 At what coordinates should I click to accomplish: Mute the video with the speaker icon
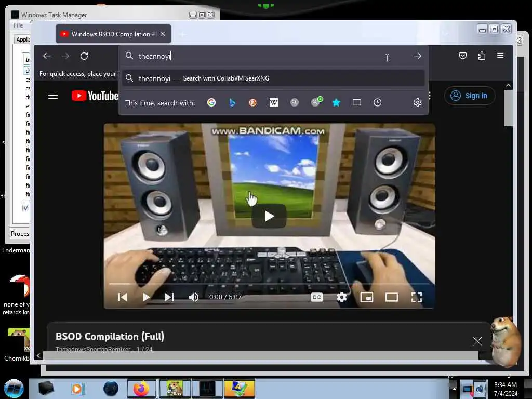[193, 297]
